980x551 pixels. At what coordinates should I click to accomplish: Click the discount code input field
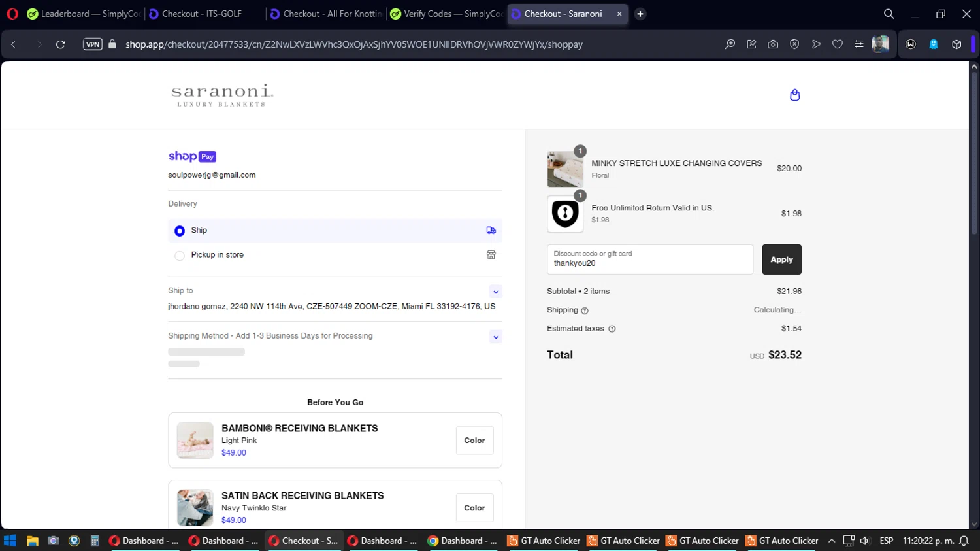click(x=650, y=259)
